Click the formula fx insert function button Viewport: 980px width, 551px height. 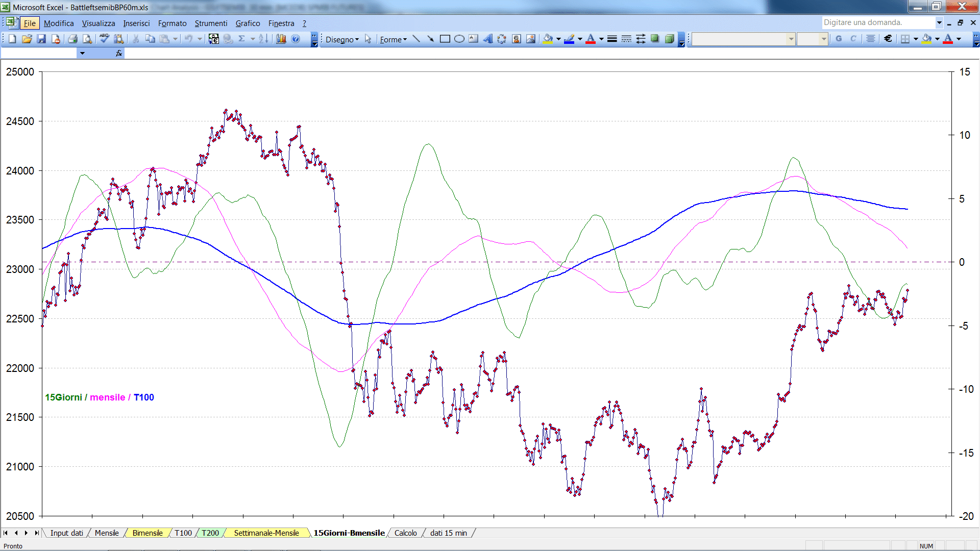click(x=119, y=53)
